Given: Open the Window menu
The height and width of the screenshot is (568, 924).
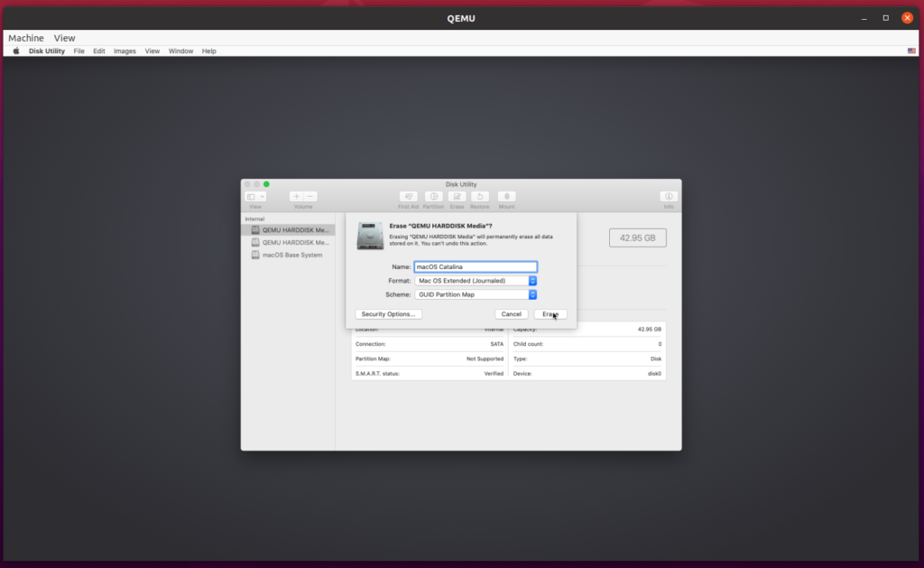Looking at the screenshot, I should coord(180,51).
